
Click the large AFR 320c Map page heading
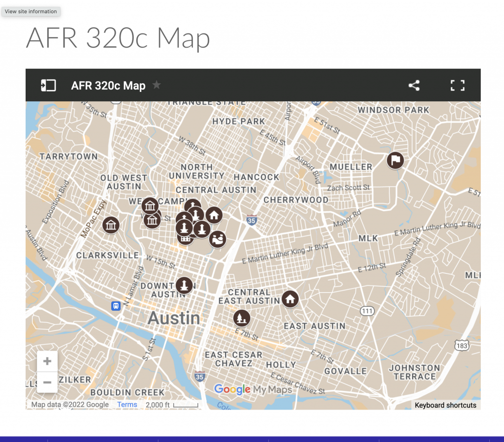(x=118, y=38)
